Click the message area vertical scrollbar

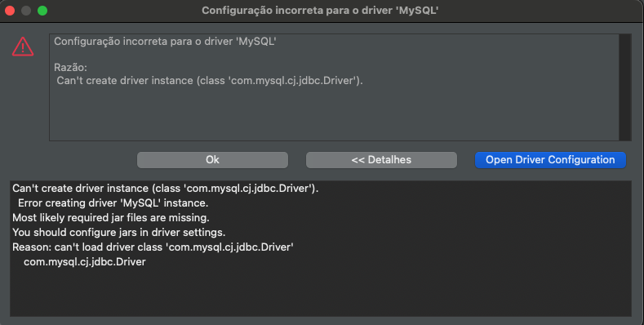click(x=624, y=87)
